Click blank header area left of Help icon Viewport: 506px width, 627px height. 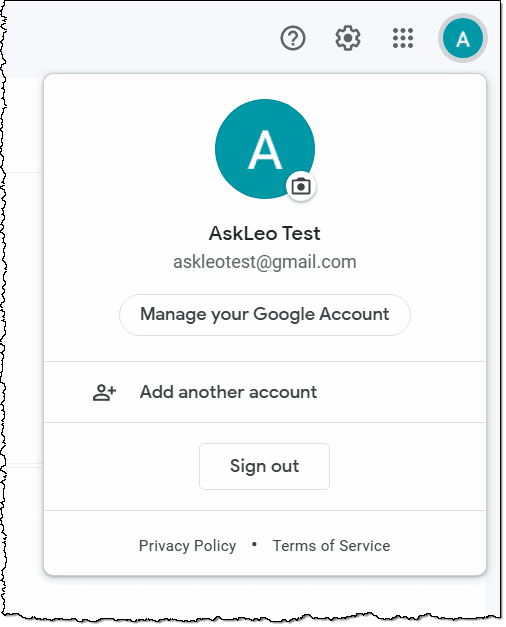pos(140,38)
